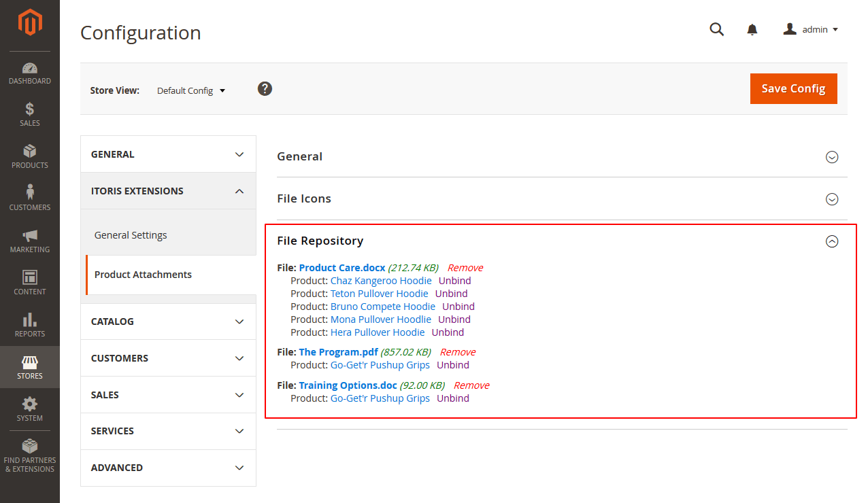Screen dimensions: 868x503
Task: Unbind Chaz Kangeroo Hoodie from file
Action: coord(454,281)
